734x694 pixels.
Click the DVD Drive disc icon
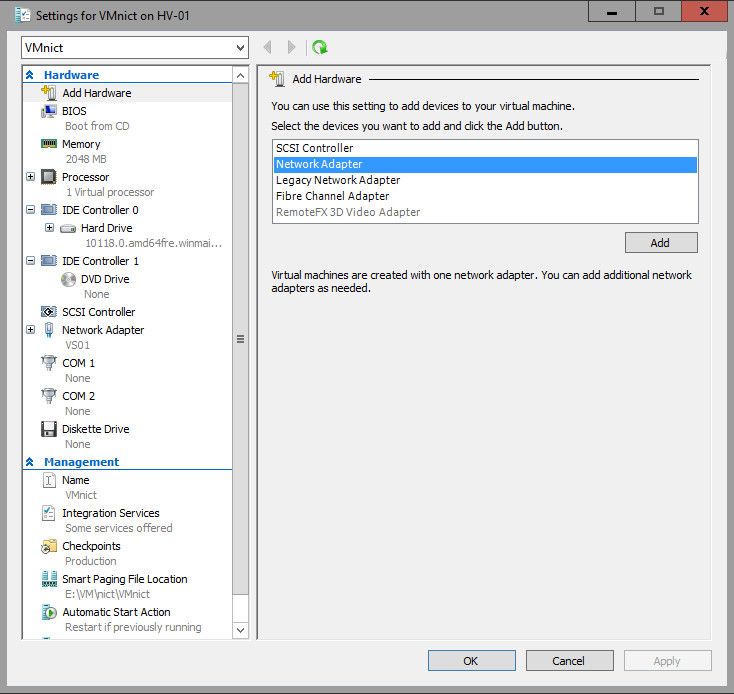68,279
